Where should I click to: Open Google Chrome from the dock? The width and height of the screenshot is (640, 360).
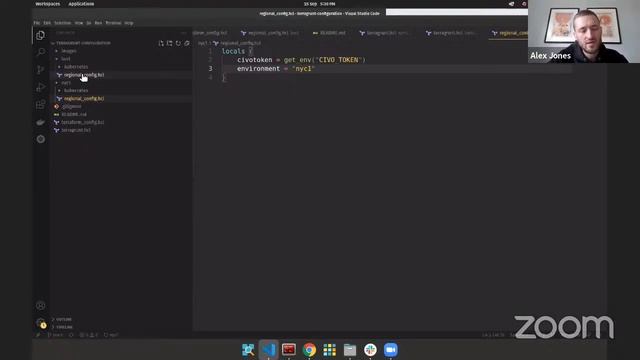pos(309,350)
